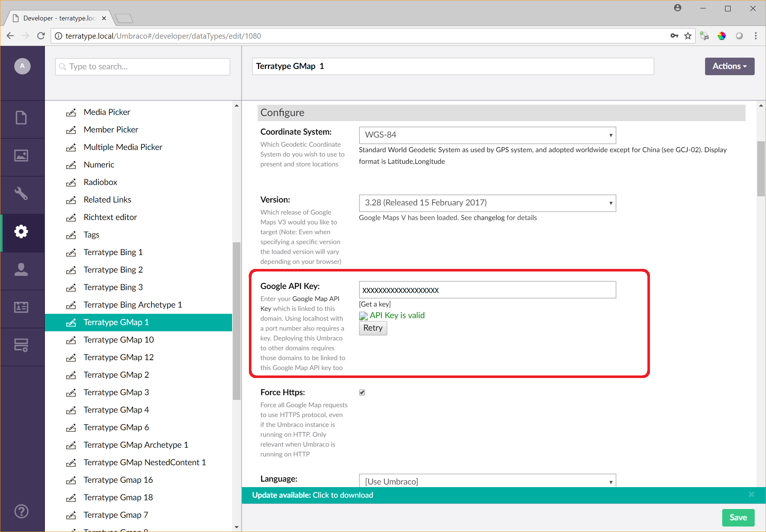Dismiss the update available banner

[751, 494]
